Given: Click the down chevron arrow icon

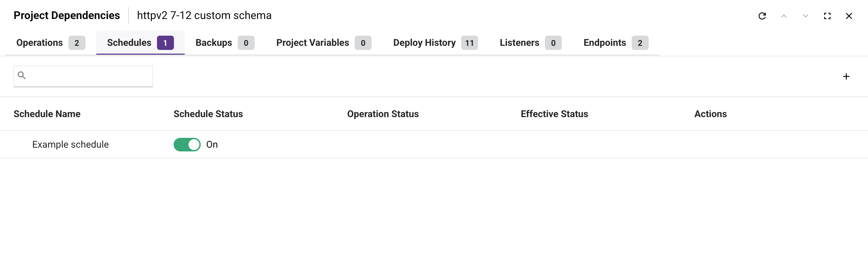Looking at the screenshot, I should click(806, 16).
